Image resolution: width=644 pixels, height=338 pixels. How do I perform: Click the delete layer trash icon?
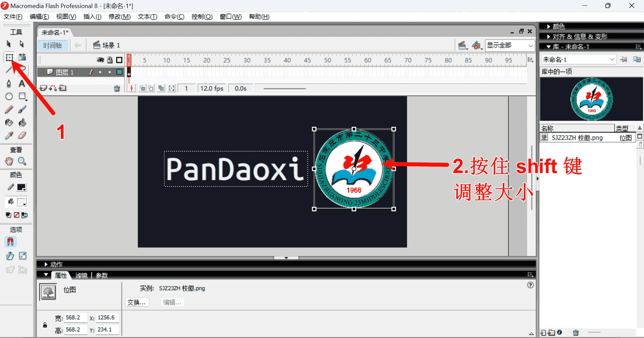pos(117,88)
